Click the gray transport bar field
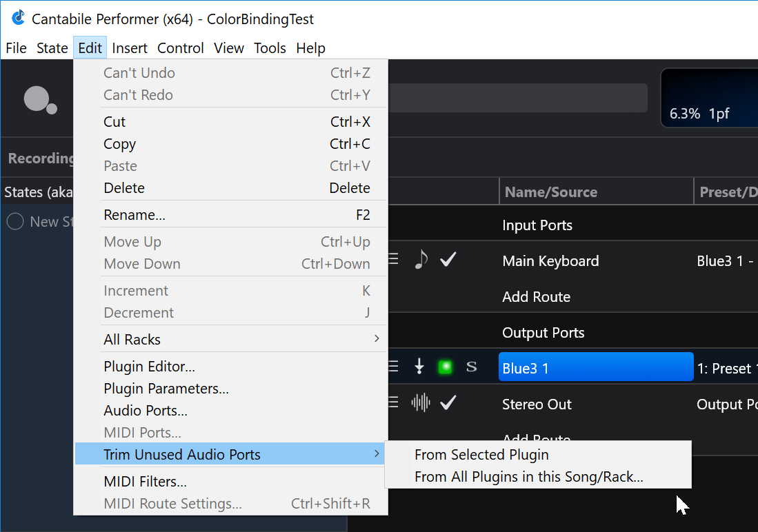 click(518, 98)
